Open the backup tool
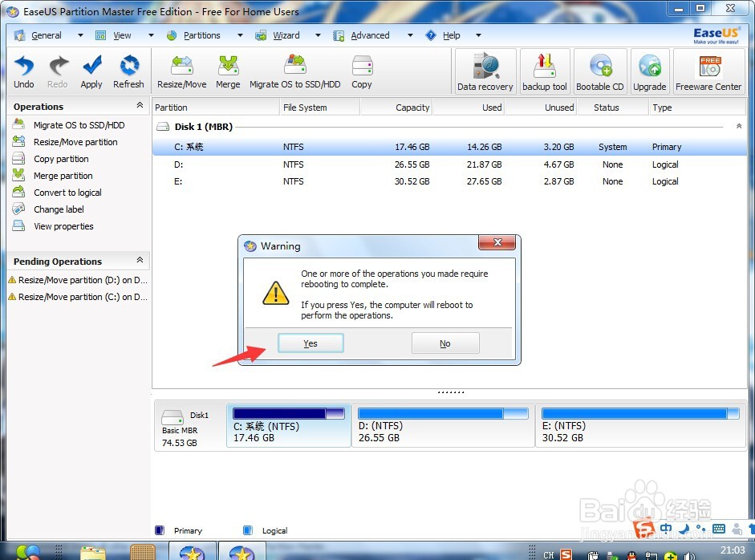 545,71
